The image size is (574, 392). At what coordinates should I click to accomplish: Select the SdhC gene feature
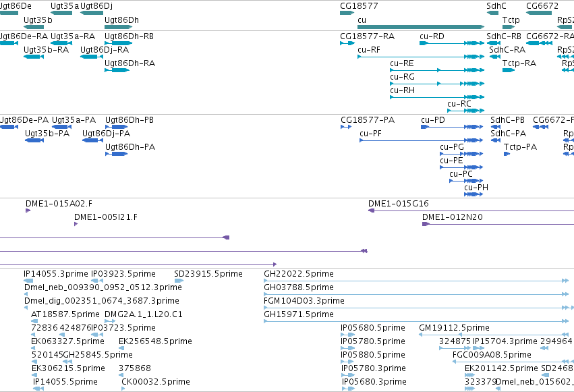[493, 13]
